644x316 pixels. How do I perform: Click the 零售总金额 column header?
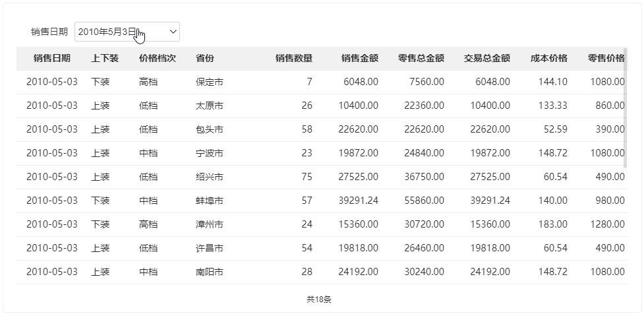[x=421, y=58]
